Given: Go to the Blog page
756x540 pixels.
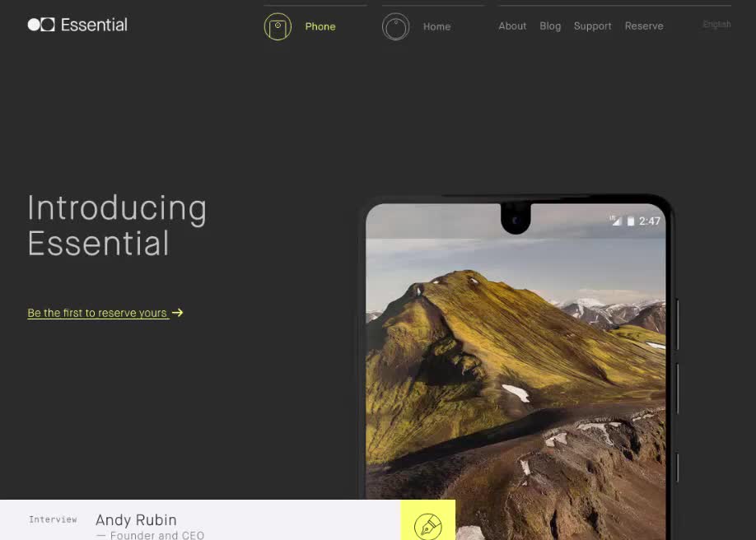Looking at the screenshot, I should pyautogui.click(x=550, y=26).
